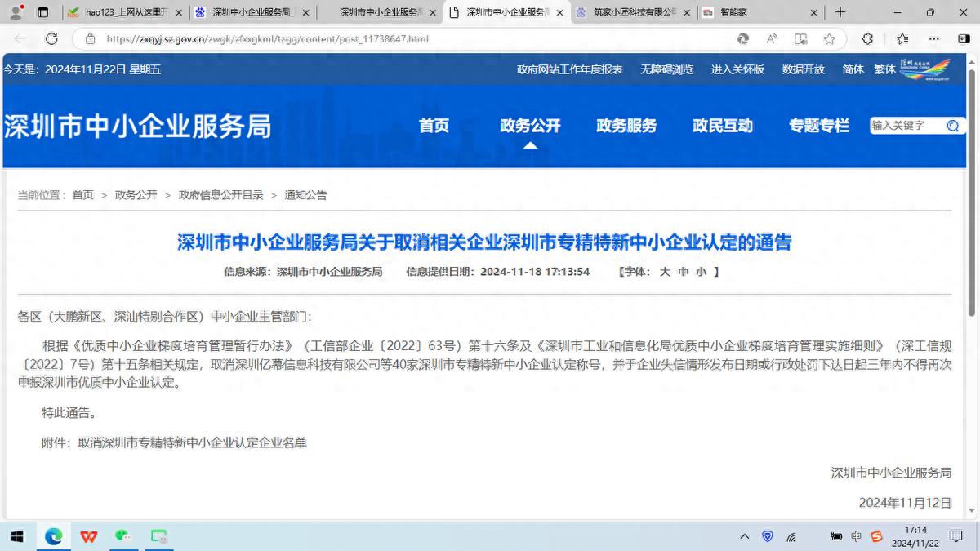
Task: Switch to 繁体 Chinese
Action: tap(884, 69)
